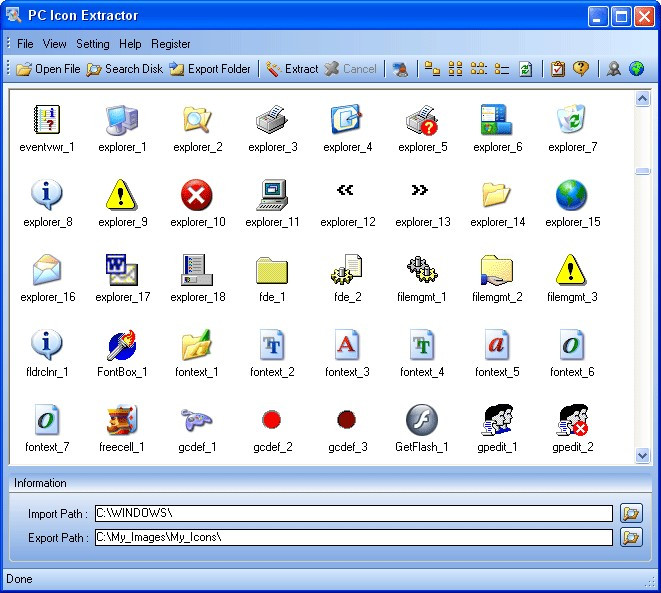The image size is (661, 593).
Task: Choose the Export Folder toolbar button
Action: [210, 69]
